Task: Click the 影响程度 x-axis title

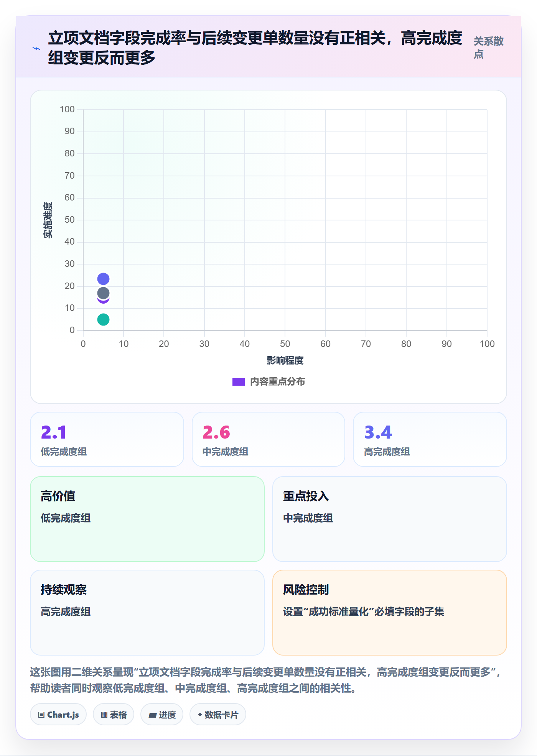Action: 285,360
